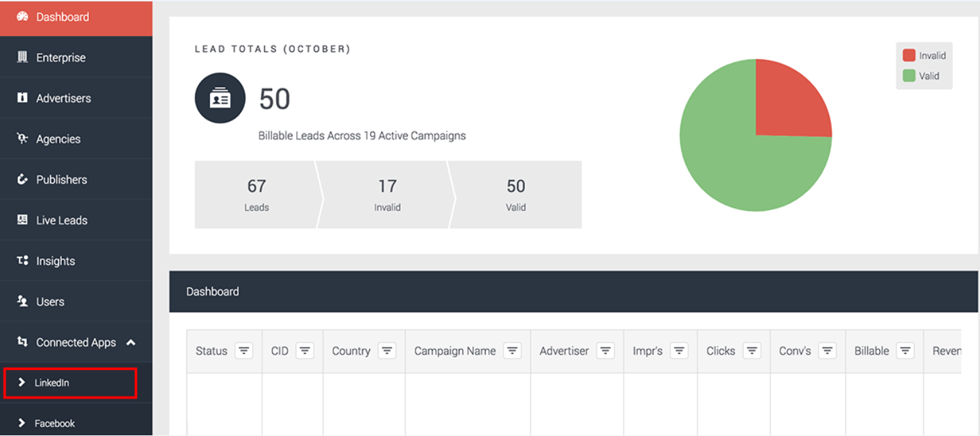The width and height of the screenshot is (980, 436).
Task: Click the Clicks column header label
Action: pyautogui.click(x=721, y=351)
